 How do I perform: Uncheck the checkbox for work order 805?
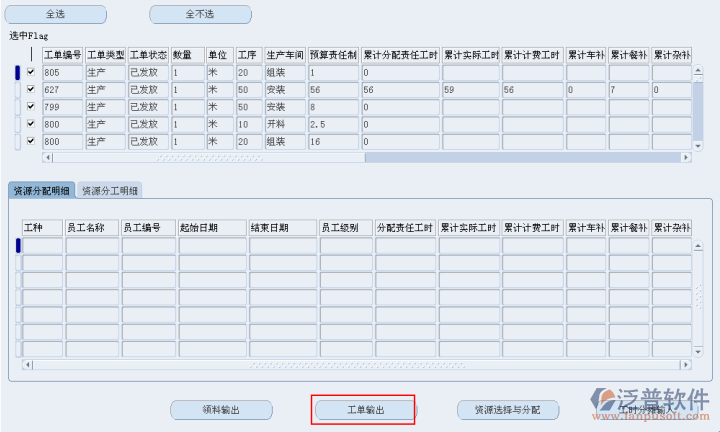[31, 73]
